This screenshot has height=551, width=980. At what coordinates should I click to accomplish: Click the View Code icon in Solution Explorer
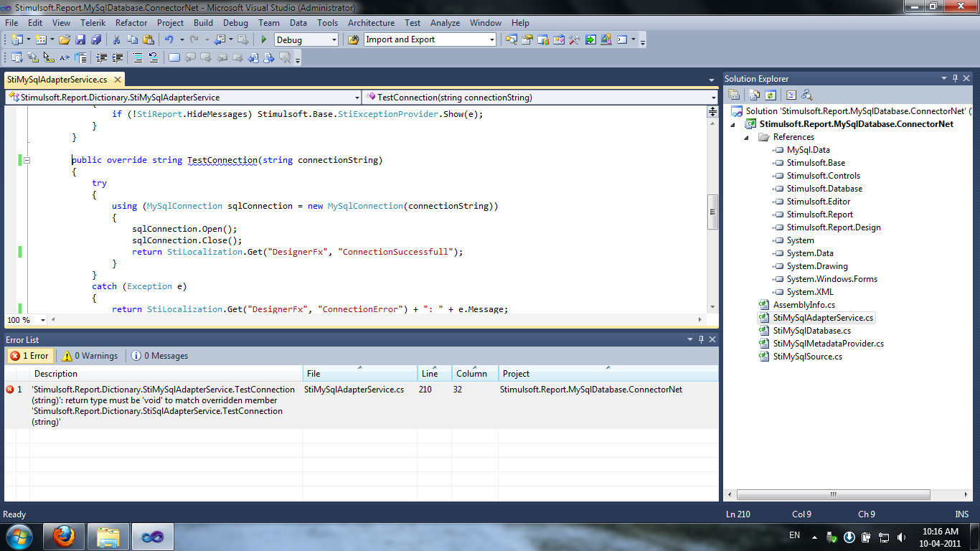click(x=791, y=95)
